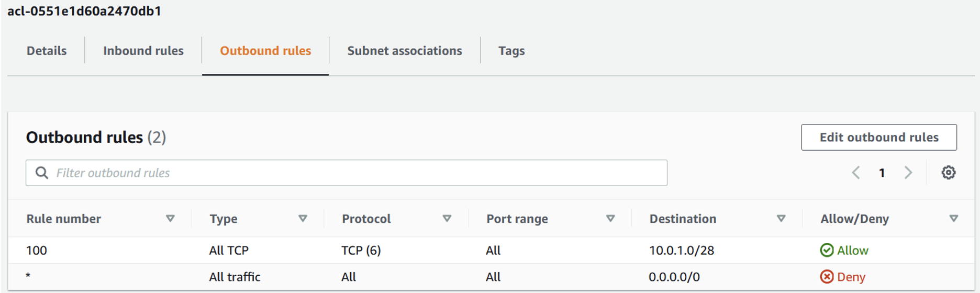
Task: Sort by Allow/Deny column arrow
Action: click(953, 219)
